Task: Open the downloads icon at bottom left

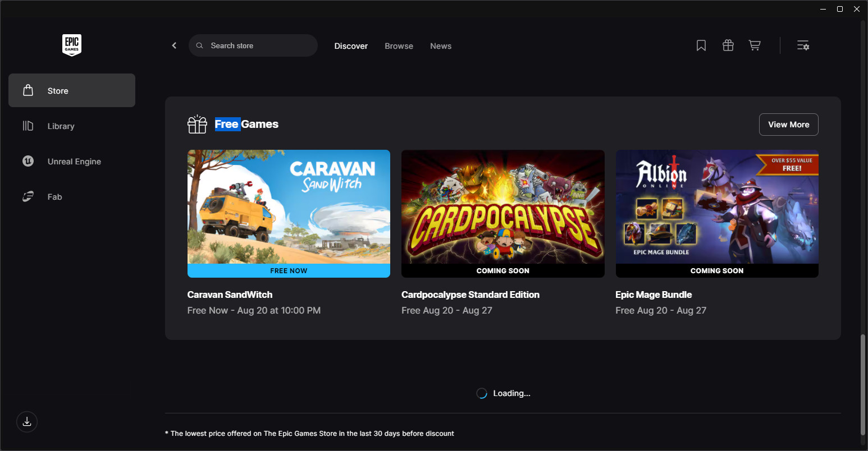Action: point(27,422)
